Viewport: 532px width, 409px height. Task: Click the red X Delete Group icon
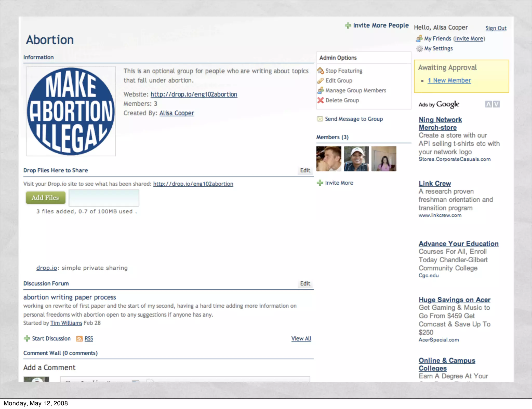321,100
